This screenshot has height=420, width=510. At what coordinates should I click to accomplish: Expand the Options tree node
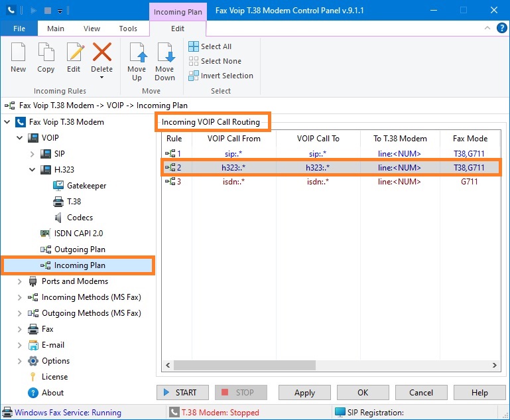point(20,361)
